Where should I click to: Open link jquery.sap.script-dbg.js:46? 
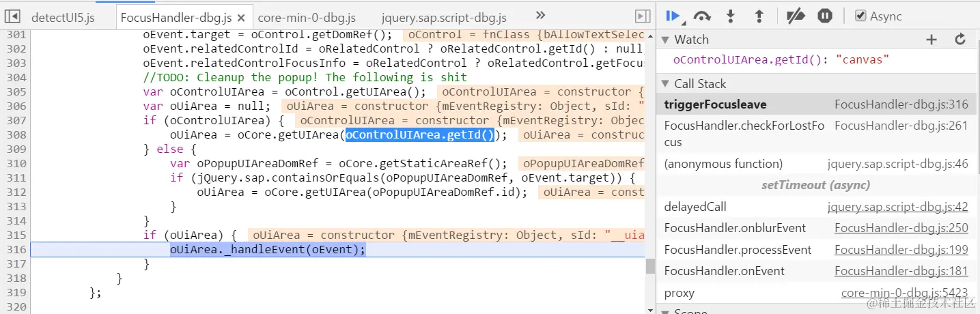(898, 164)
